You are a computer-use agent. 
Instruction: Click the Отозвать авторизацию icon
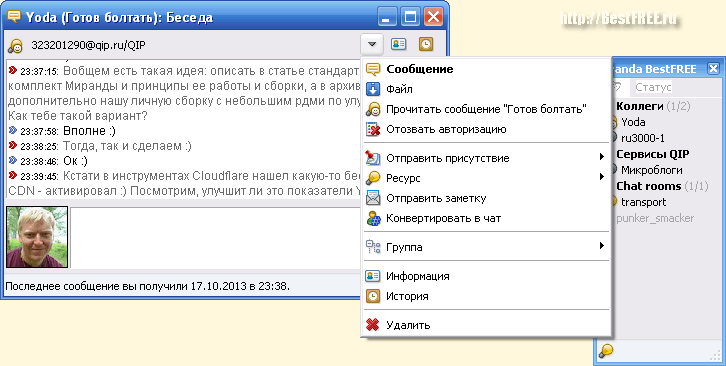[x=373, y=129]
